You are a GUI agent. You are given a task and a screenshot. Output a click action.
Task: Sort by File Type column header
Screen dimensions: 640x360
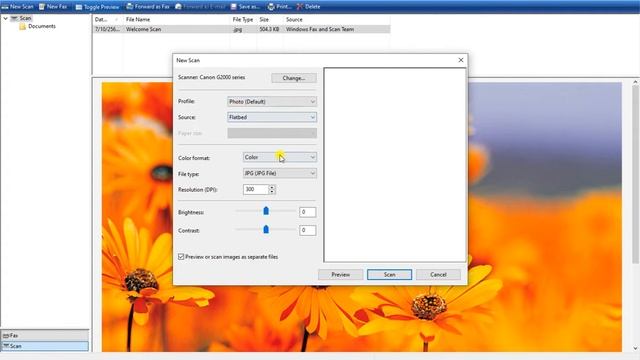pyautogui.click(x=243, y=19)
